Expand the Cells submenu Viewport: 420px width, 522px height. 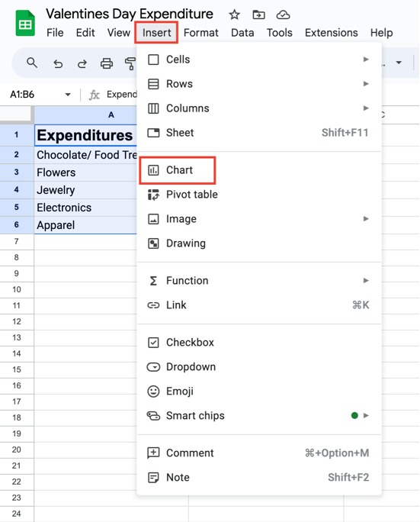point(259,60)
